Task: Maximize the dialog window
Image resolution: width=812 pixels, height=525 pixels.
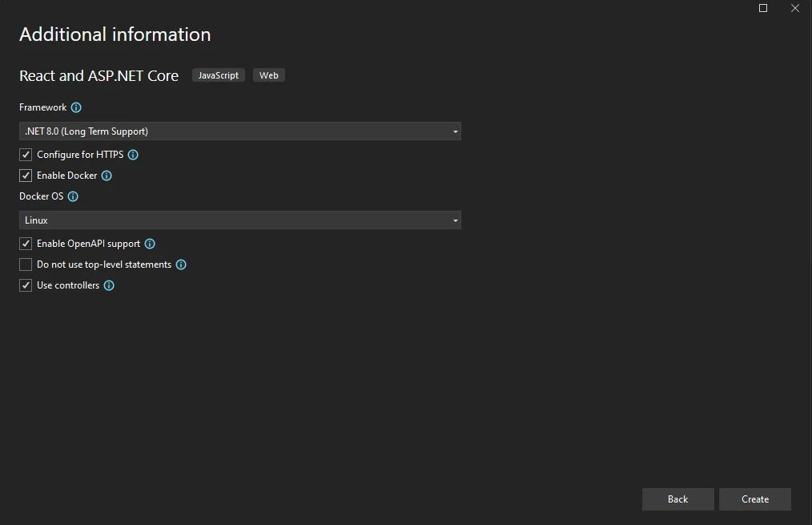Action: pyautogui.click(x=763, y=8)
